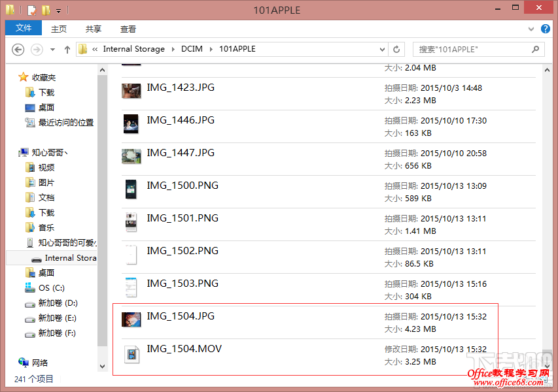Select the IMG_1446.JPG thumbnail
This screenshot has height=392, width=558.
[x=131, y=123]
